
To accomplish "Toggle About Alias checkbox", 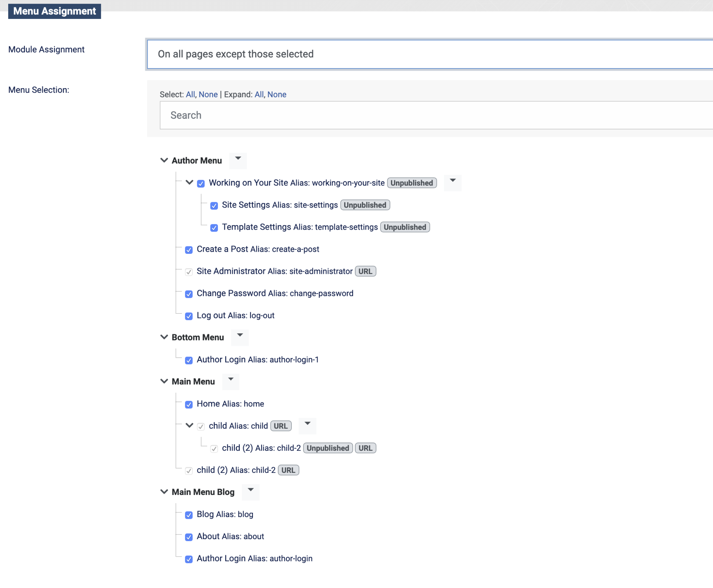I will [x=189, y=537].
